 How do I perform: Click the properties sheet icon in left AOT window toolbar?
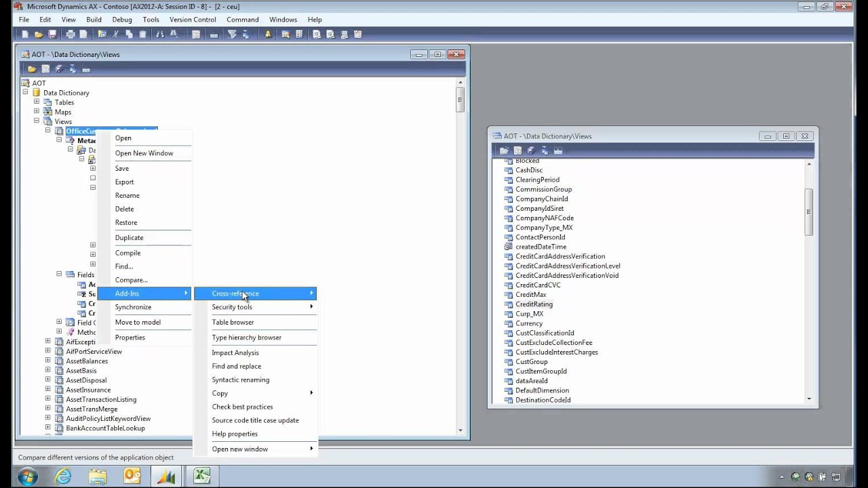tap(45, 69)
